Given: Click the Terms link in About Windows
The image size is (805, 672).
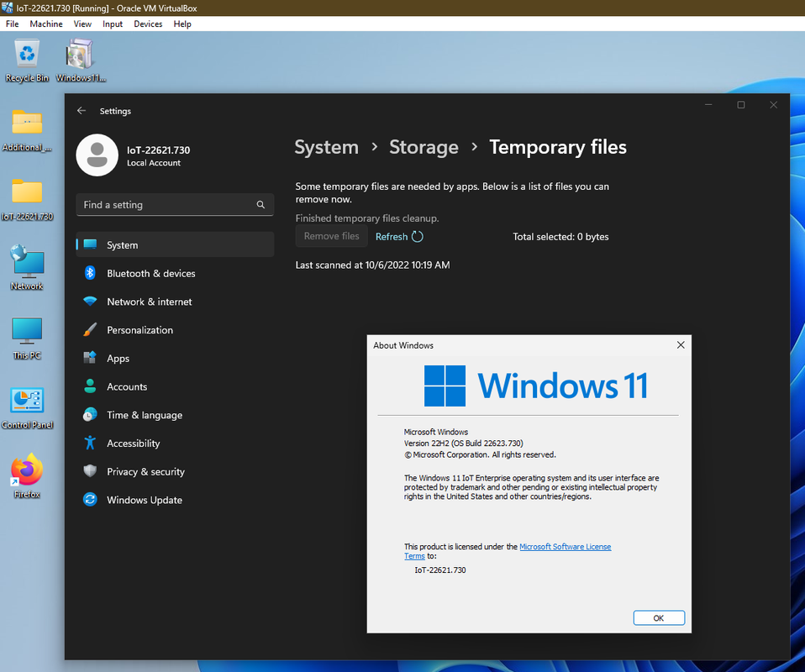Looking at the screenshot, I should tap(414, 556).
